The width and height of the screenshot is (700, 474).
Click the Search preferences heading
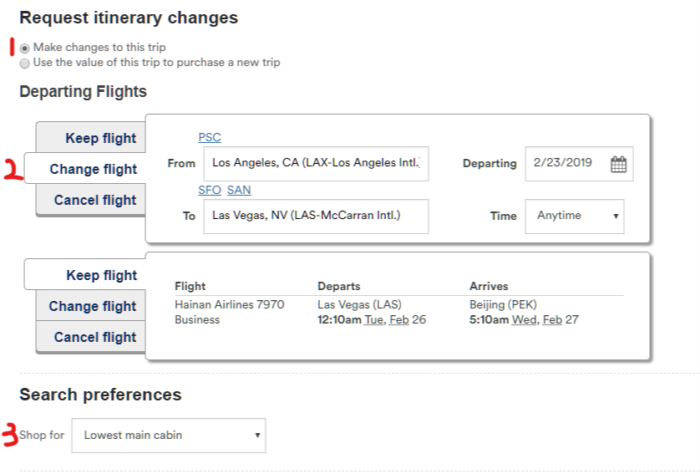100,394
